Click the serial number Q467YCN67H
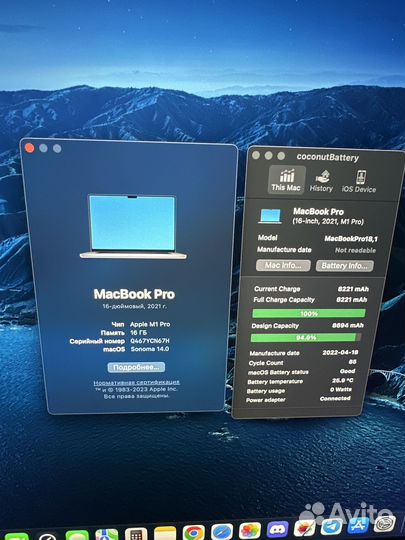The width and height of the screenshot is (405, 540). [150, 341]
